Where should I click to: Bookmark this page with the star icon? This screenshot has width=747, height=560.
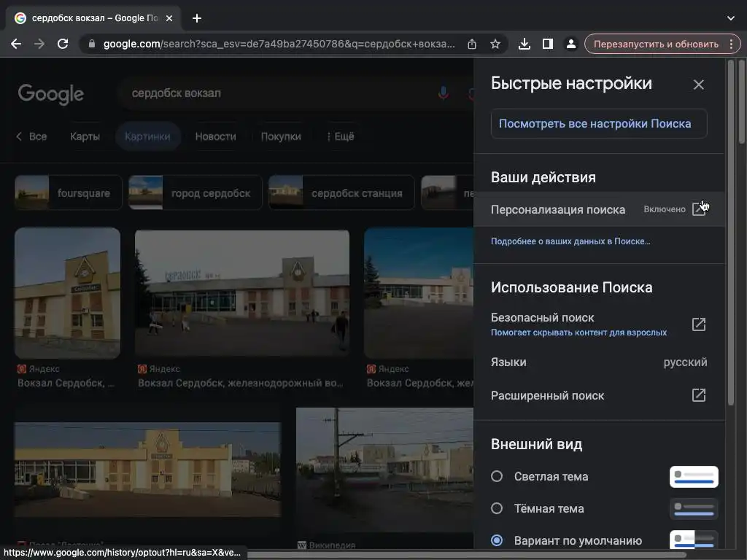pos(495,44)
